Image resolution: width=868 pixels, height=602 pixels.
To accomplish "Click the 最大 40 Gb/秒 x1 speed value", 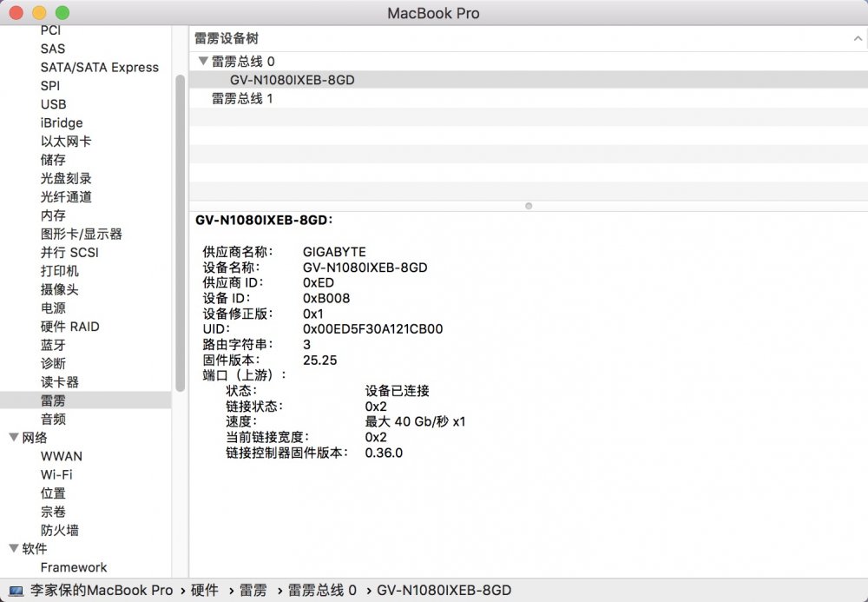I will (x=415, y=421).
